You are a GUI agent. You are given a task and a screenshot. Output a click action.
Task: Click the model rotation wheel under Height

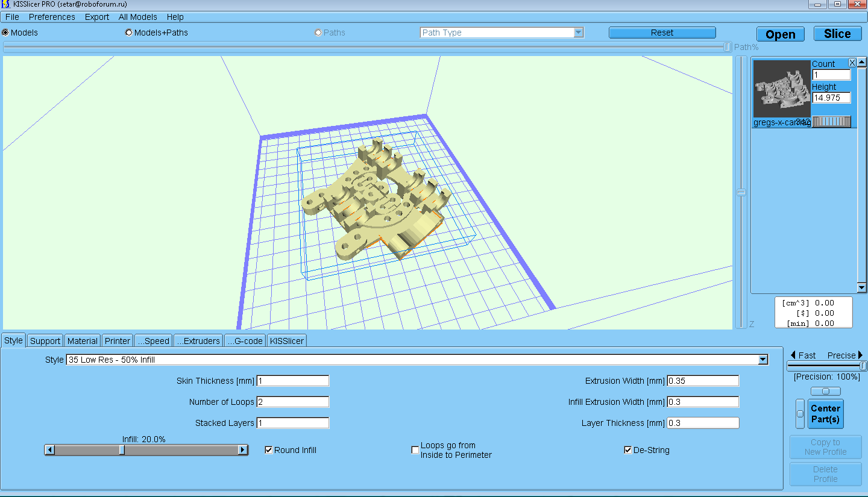[x=831, y=122]
